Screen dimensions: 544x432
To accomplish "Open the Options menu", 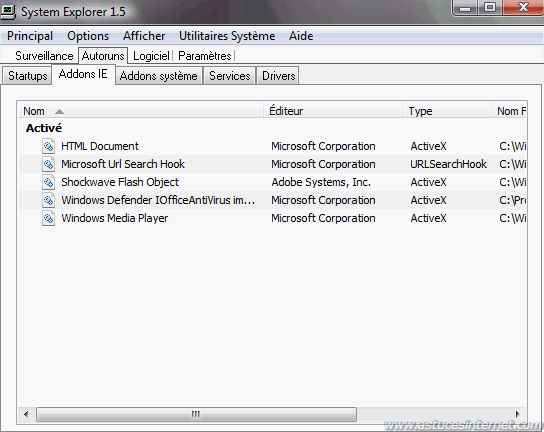I will tap(88, 36).
